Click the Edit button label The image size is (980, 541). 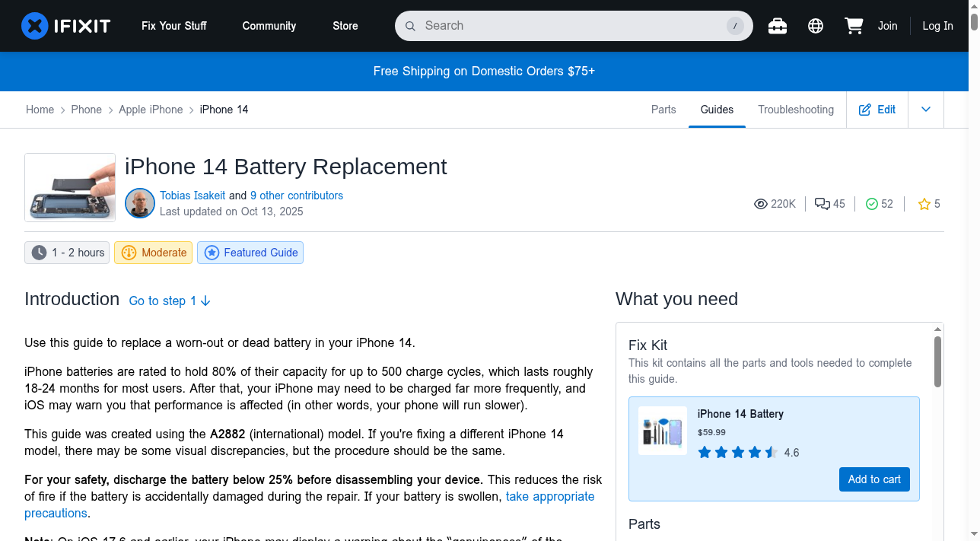(886, 110)
